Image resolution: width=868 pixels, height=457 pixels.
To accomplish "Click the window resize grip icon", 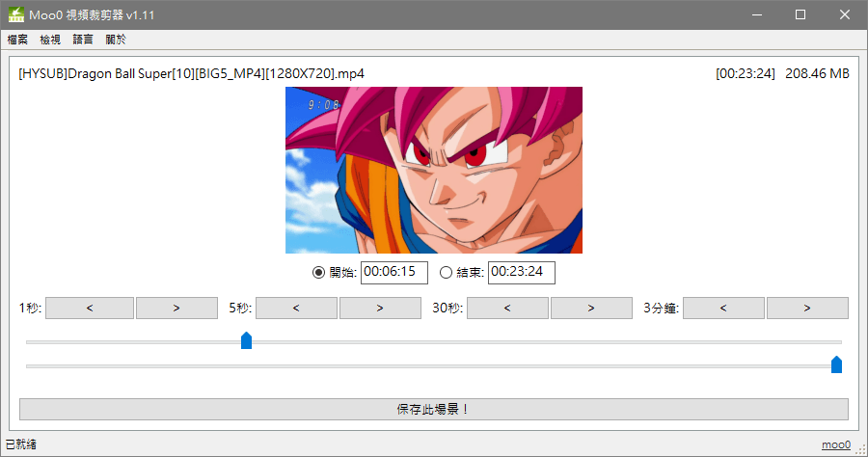I will click(x=861, y=450).
